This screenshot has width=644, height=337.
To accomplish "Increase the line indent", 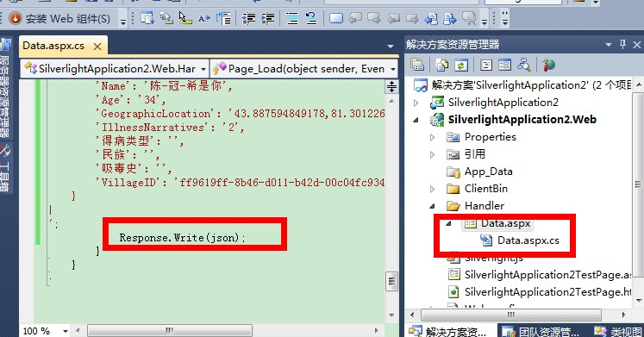I will 267,18.
